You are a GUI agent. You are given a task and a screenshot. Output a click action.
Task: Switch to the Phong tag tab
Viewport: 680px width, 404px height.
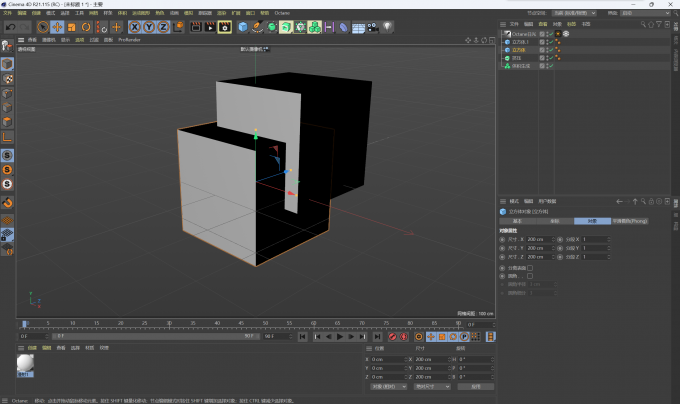[630, 221]
